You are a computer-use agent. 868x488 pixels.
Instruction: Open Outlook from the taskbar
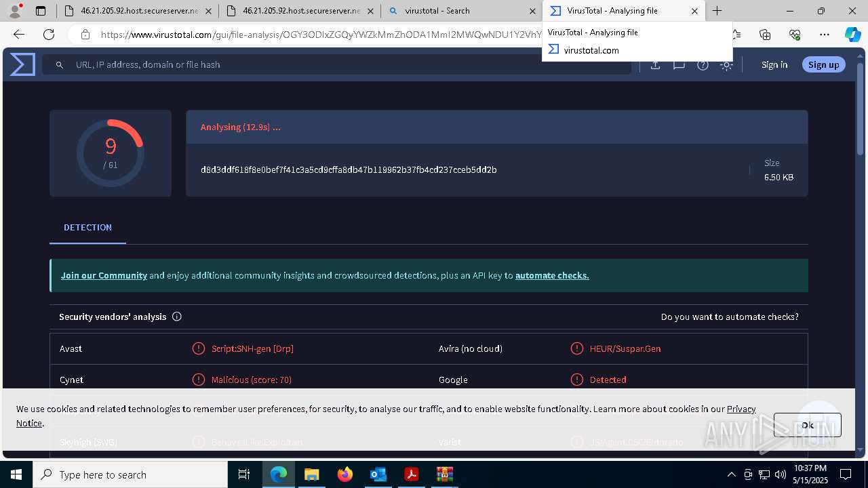(x=378, y=474)
